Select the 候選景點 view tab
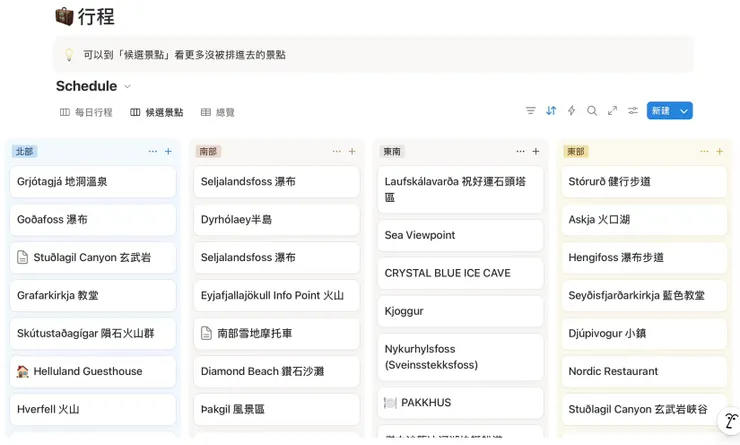The height and width of the screenshot is (445, 740). 157,112
